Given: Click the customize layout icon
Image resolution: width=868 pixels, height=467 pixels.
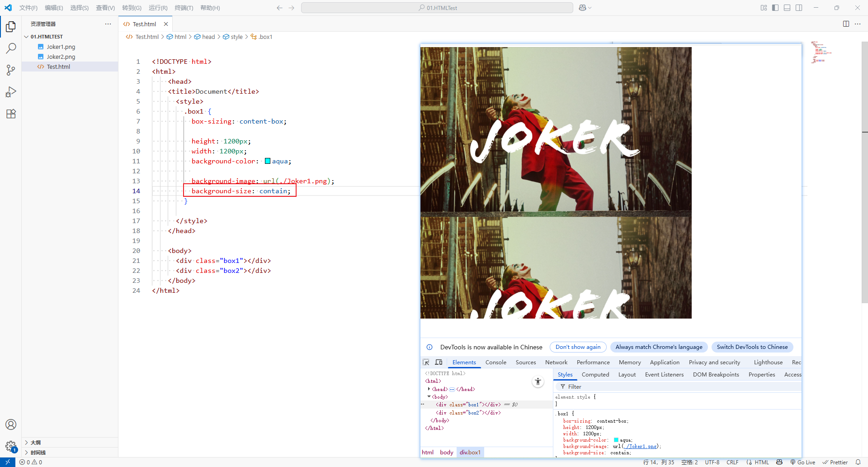Looking at the screenshot, I should point(764,8).
